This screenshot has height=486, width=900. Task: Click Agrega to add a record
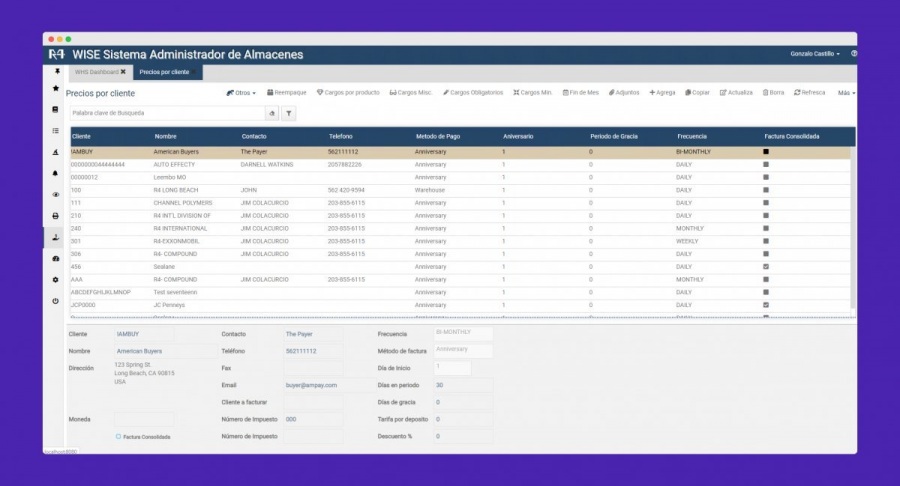pos(662,92)
